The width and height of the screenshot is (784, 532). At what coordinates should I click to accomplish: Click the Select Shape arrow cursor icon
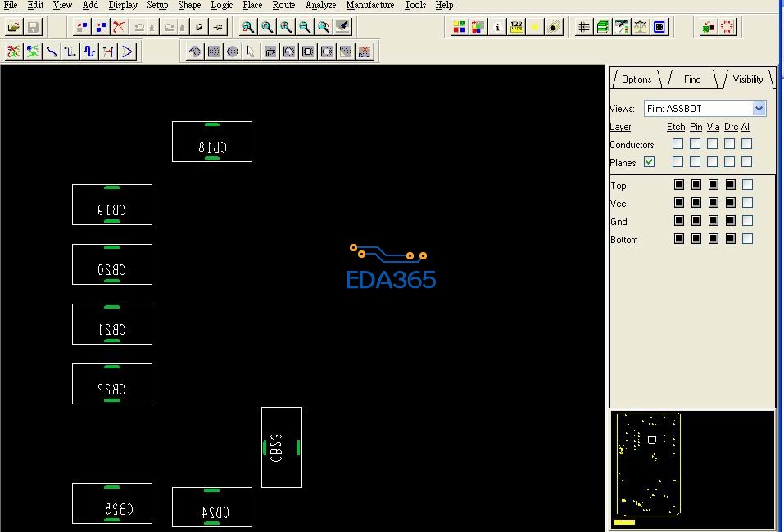point(251,52)
